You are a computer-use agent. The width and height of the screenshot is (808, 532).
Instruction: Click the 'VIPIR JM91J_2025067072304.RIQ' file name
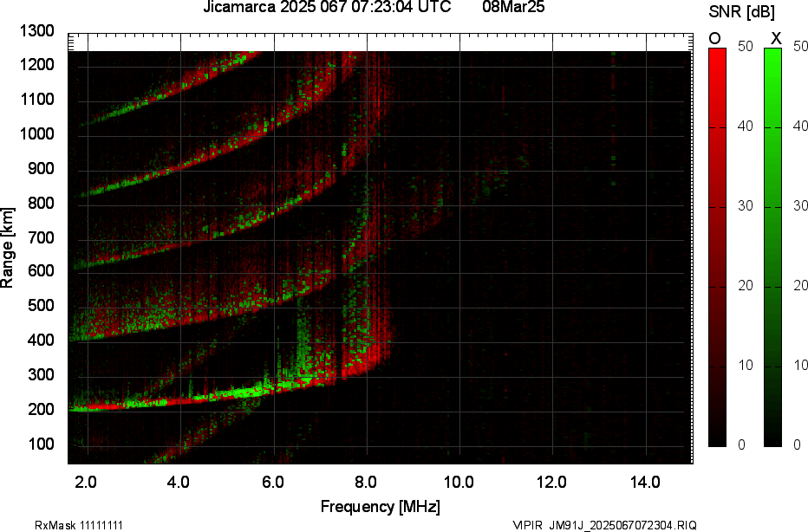coord(604,525)
